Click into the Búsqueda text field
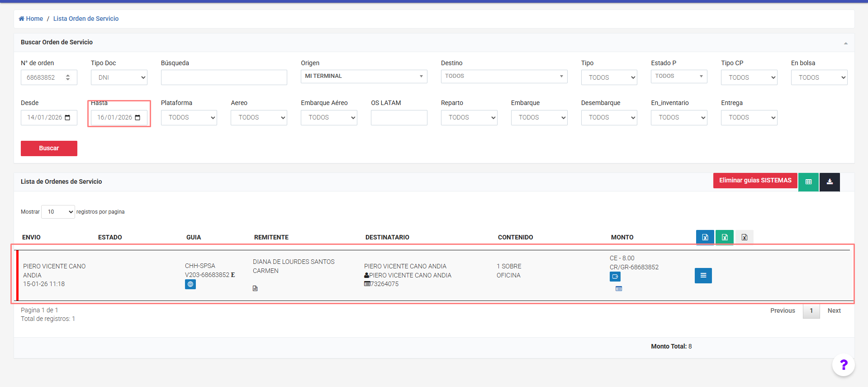This screenshot has width=868, height=387. coord(224,77)
